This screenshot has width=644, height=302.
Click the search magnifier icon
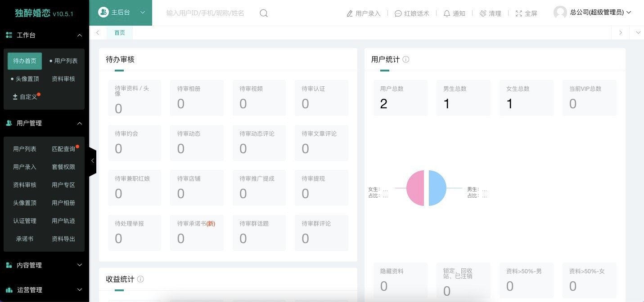tap(264, 13)
